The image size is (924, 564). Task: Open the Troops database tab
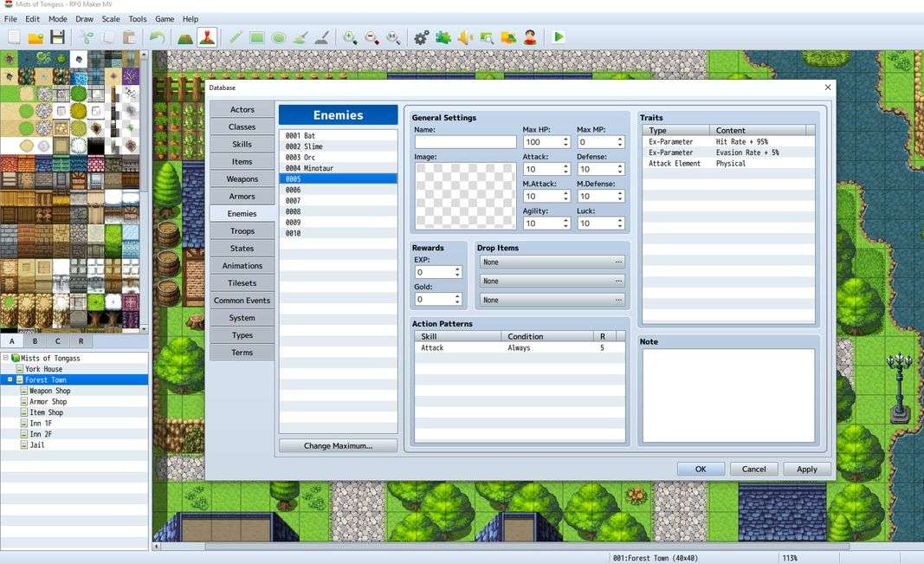click(242, 231)
